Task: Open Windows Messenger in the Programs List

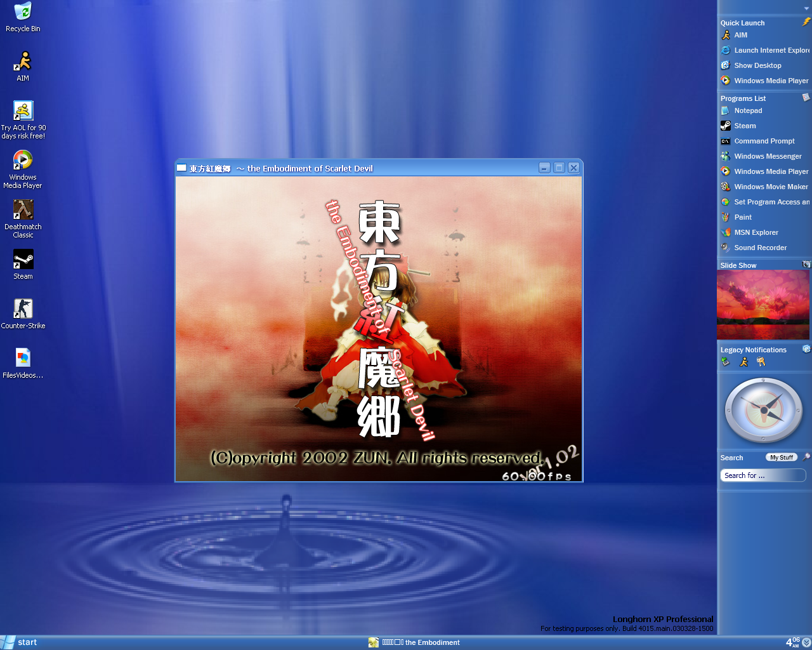Action: pos(761,156)
